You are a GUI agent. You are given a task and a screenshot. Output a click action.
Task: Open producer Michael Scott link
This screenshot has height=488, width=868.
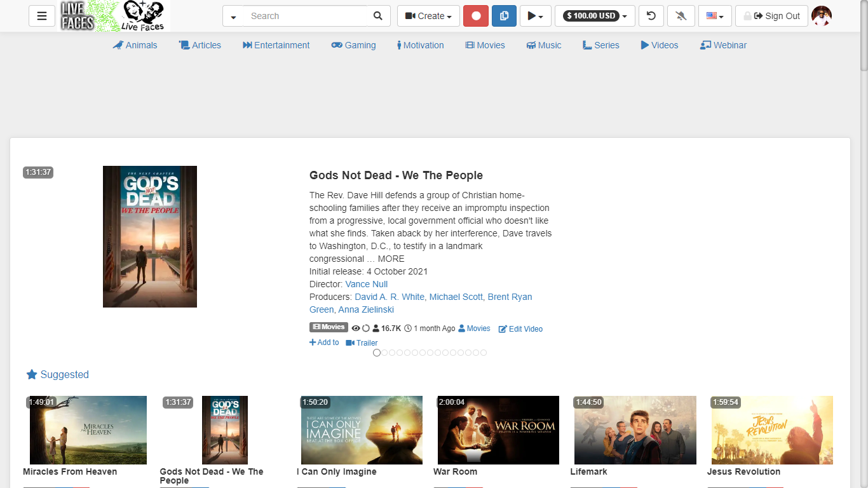tap(456, 297)
